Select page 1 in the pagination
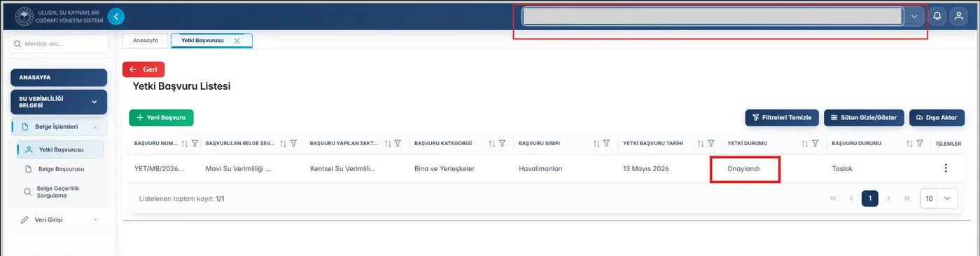 click(870, 198)
